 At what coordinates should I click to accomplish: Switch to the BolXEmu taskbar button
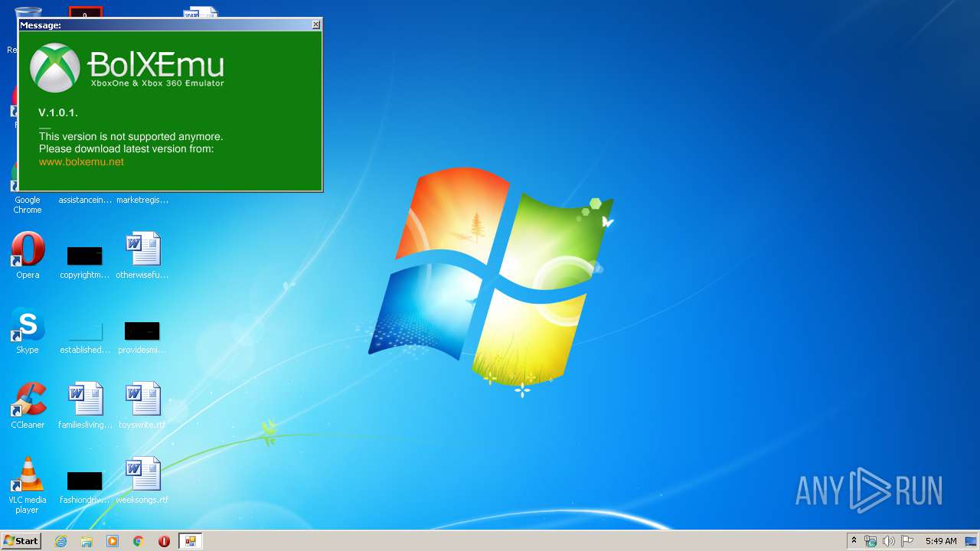(x=190, y=541)
